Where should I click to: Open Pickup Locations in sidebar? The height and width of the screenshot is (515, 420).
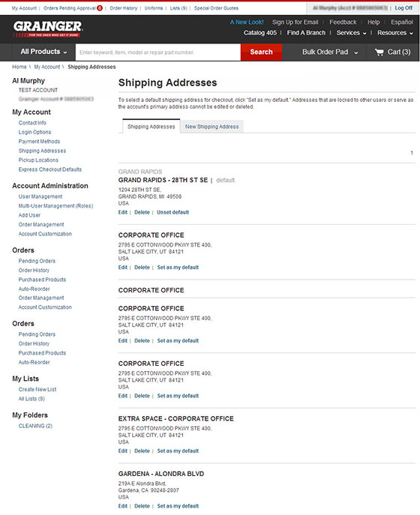(38, 160)
